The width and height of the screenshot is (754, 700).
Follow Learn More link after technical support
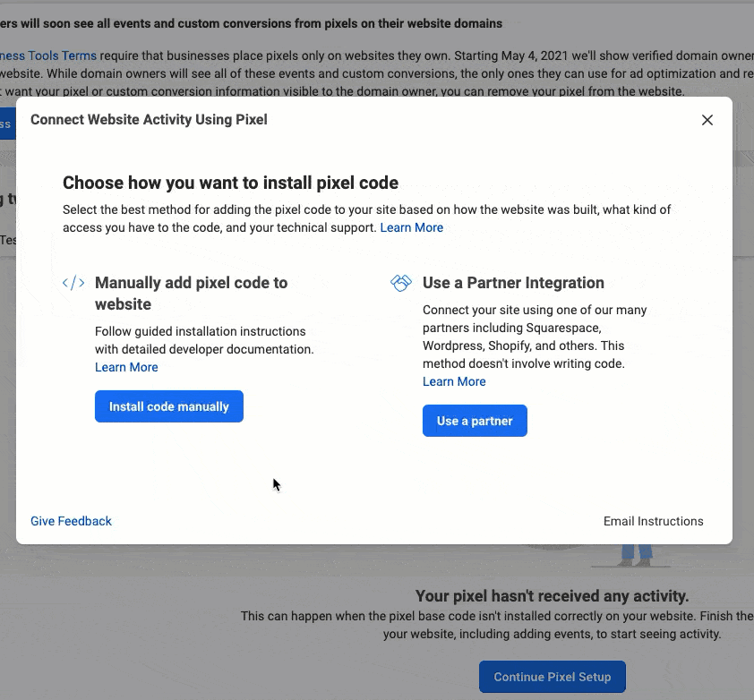coord(412,227)
